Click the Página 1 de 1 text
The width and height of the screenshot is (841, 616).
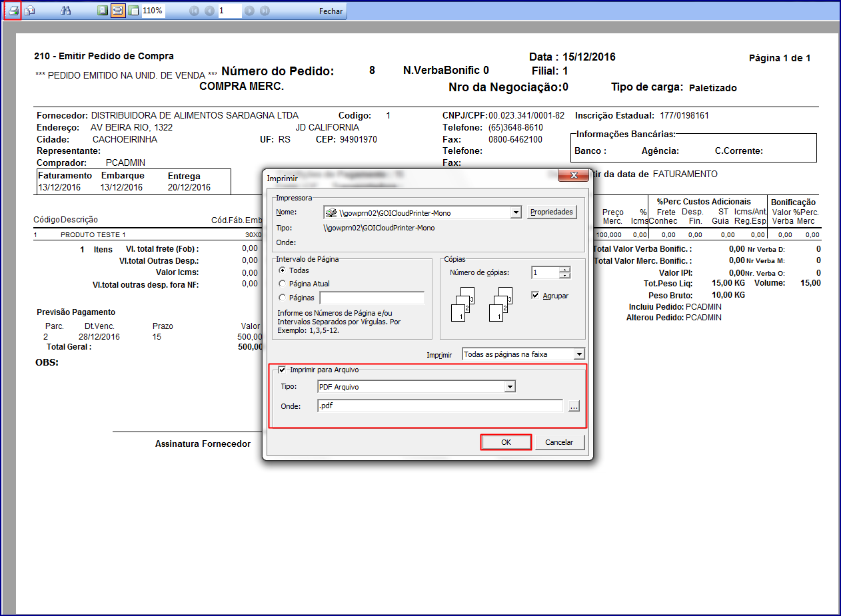780,58
